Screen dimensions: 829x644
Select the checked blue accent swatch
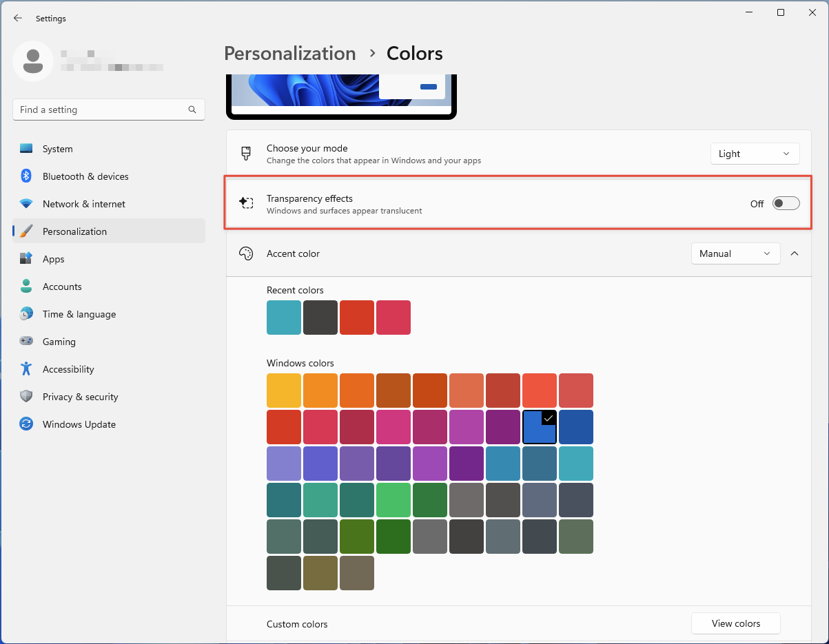tap(540, 427)
